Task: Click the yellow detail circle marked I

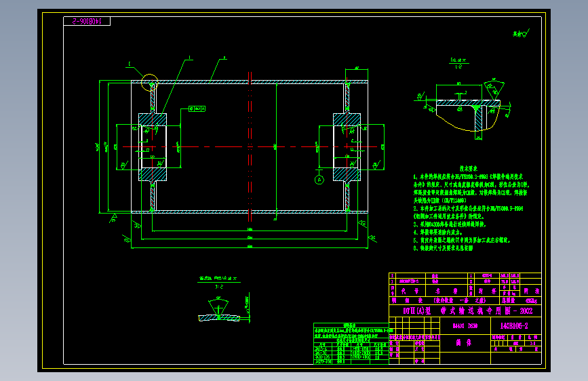Action: coord(150,83)
